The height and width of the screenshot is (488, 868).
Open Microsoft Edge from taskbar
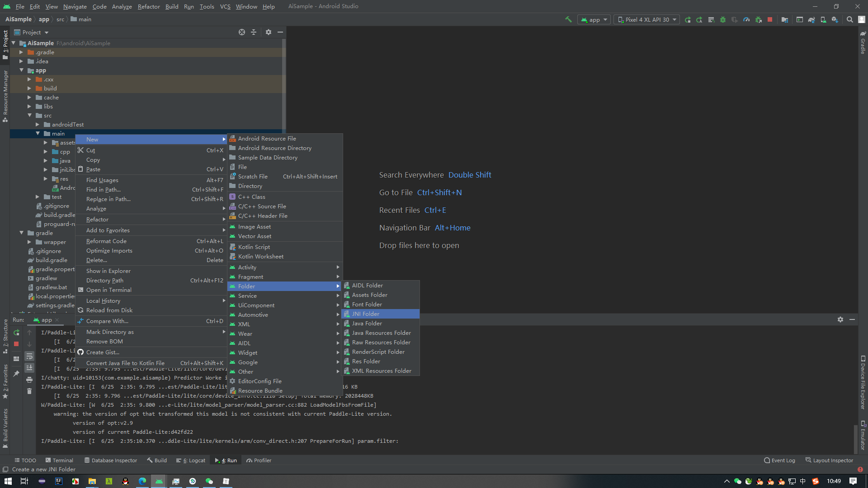coord(142,481)
